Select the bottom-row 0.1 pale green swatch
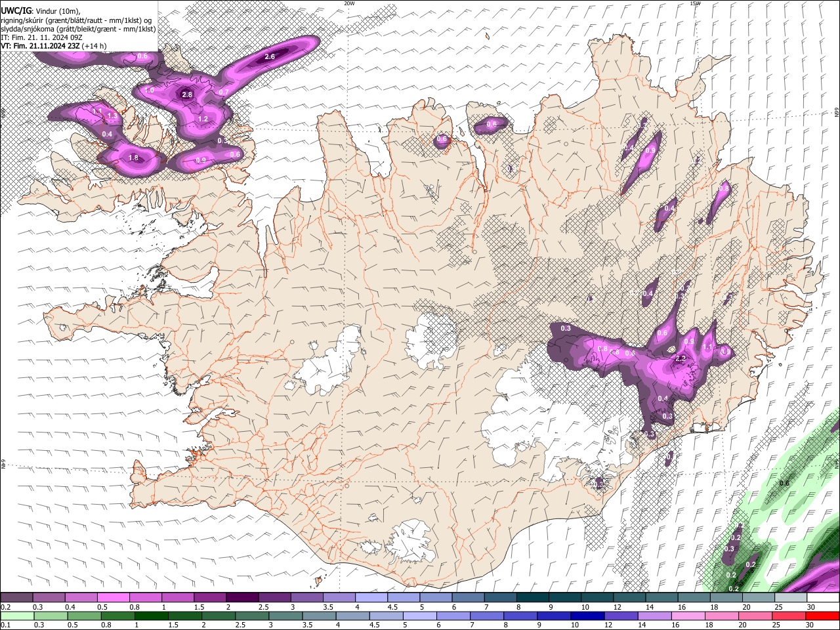The height and width of the screenshot is (630, 840). pyautogui.click(x=16, y=616)
